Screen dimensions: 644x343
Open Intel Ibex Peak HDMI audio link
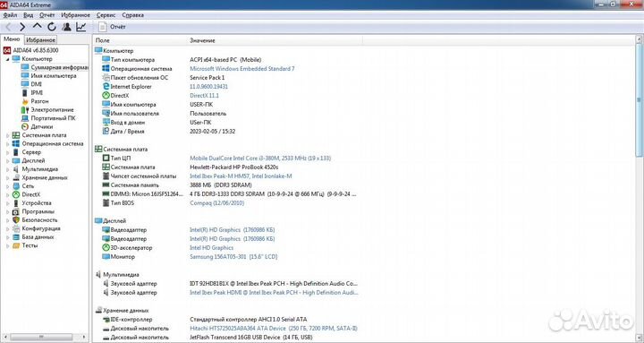tap(274, 293)
